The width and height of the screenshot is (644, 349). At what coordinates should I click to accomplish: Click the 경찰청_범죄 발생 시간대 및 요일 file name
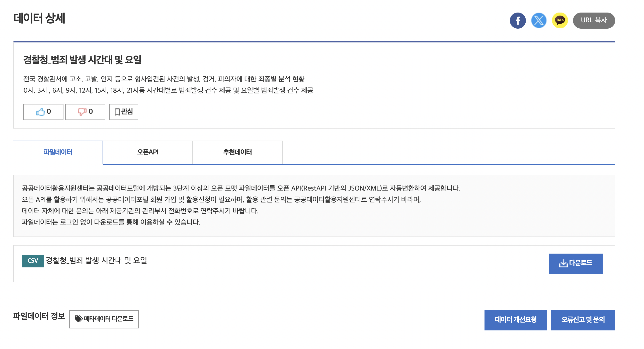point(96,261)
